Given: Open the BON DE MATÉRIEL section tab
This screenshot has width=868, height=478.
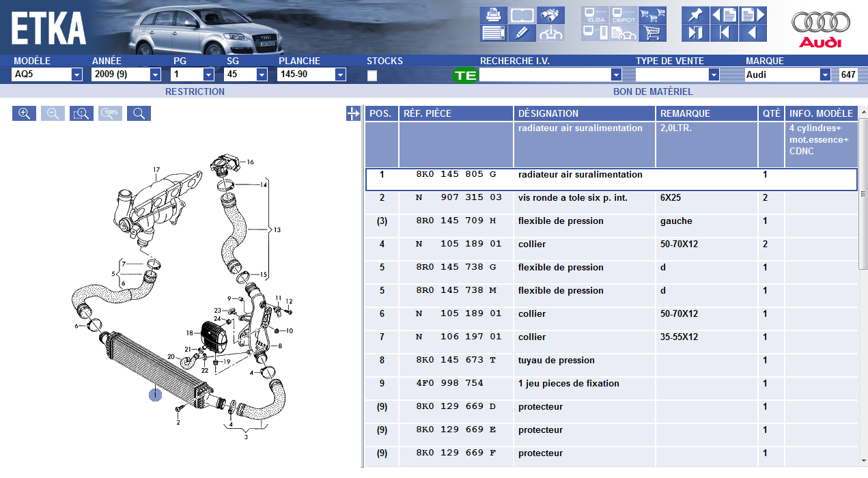Looking at the screenshot, I should (x=652, y=92).
